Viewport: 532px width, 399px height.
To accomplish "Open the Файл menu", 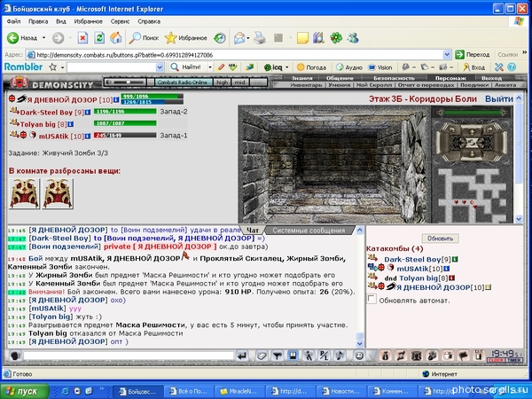I will (13, 21).
